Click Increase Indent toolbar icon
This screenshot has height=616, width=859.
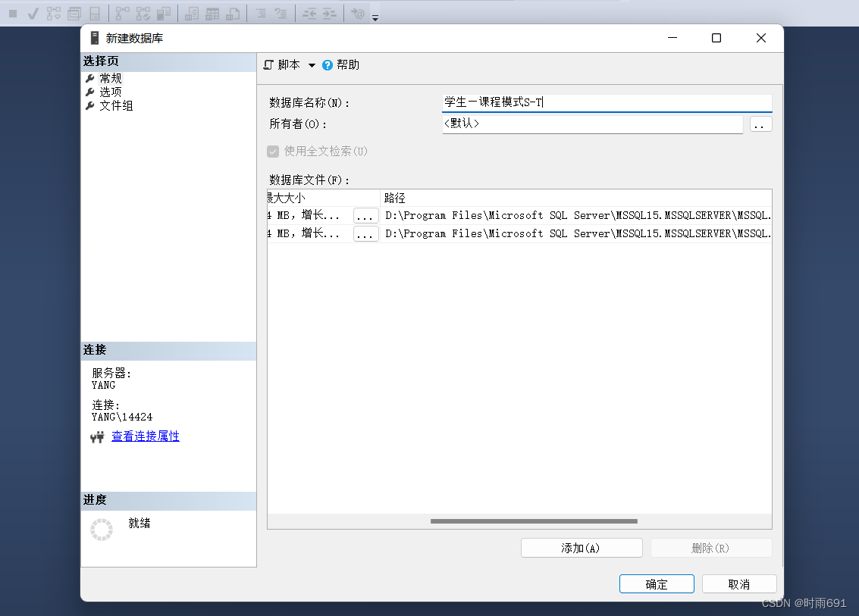330,14
